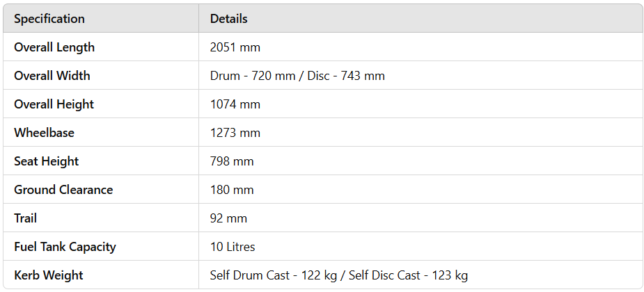Select the Seat Height label cell
The width and height of the screenshot is (644, 292).
[47, 161]
